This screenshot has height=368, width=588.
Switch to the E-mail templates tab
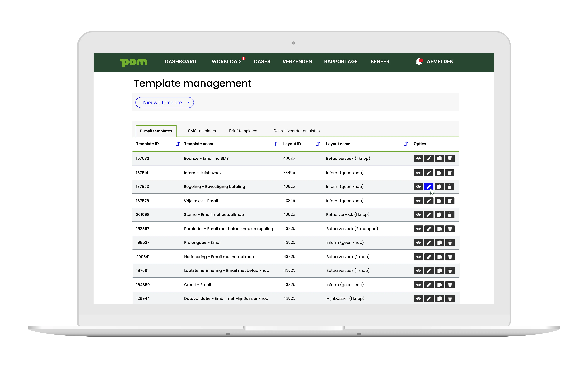[x=156, y=131]
